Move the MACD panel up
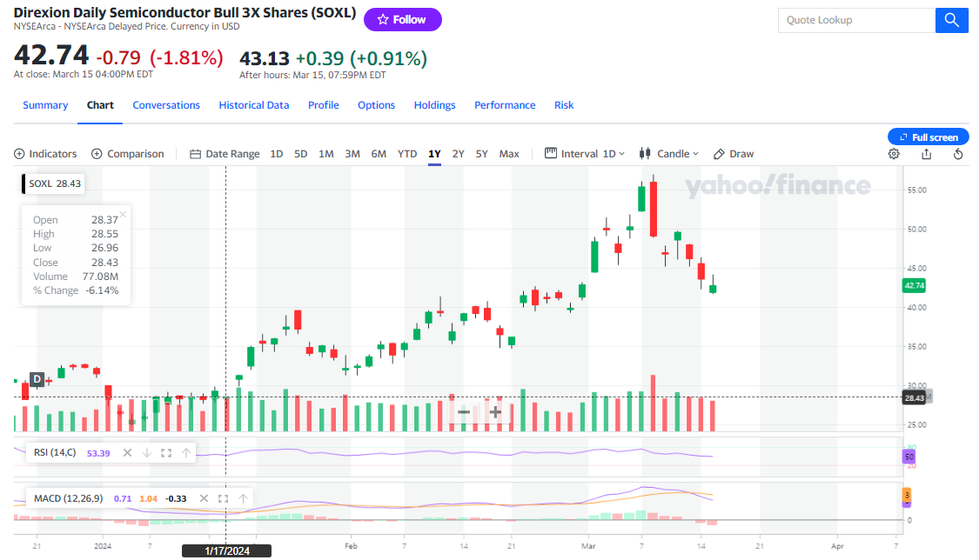 pyautogui.click(x=243, y=498)
